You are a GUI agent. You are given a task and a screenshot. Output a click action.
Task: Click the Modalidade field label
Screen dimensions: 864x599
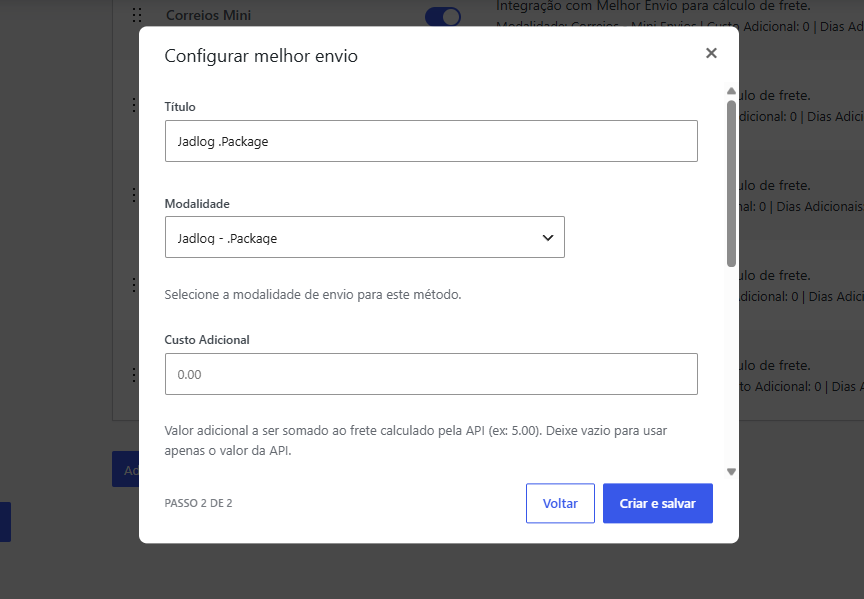pyautogui.click(x=197, y=204)
